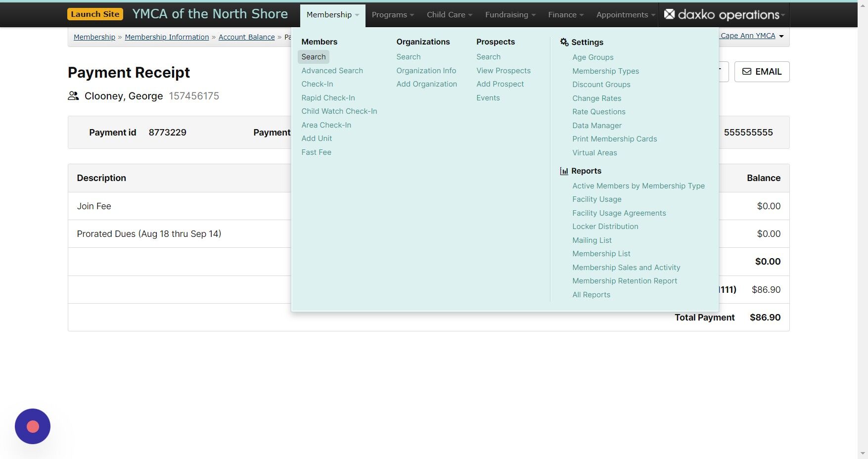Viewport: 868px width, 459px height.
Task: Click the scrollbar down arrow
Action: 863,453
